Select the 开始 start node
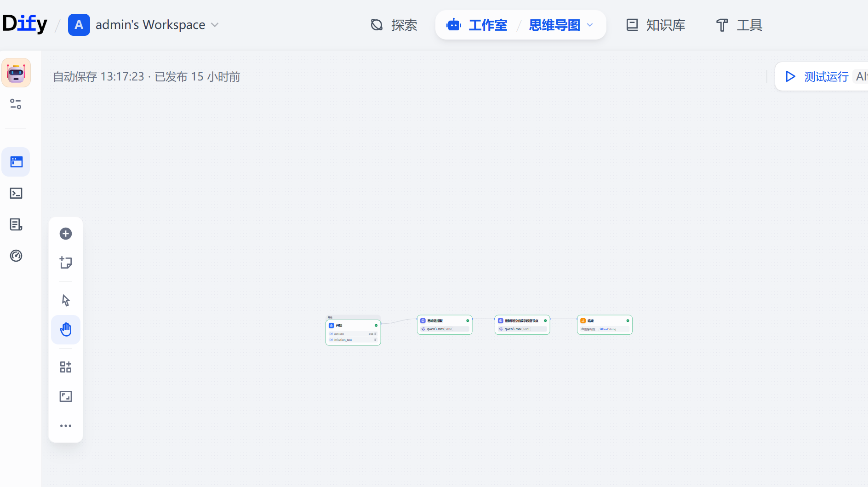Screen dimensions: 868x487 click(x=353, y=332)
